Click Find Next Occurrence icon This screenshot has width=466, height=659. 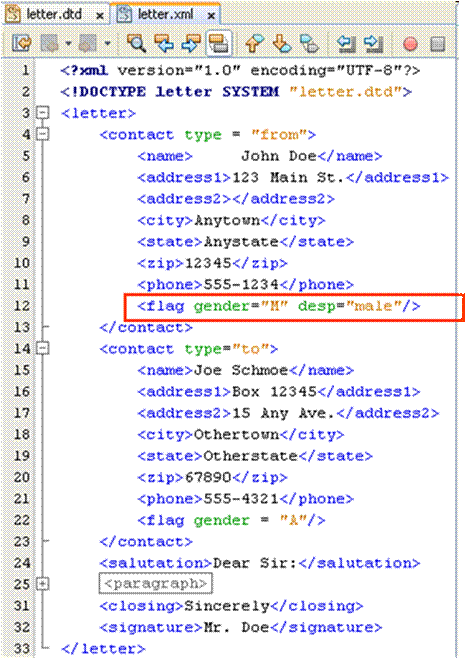pos(191,43)
